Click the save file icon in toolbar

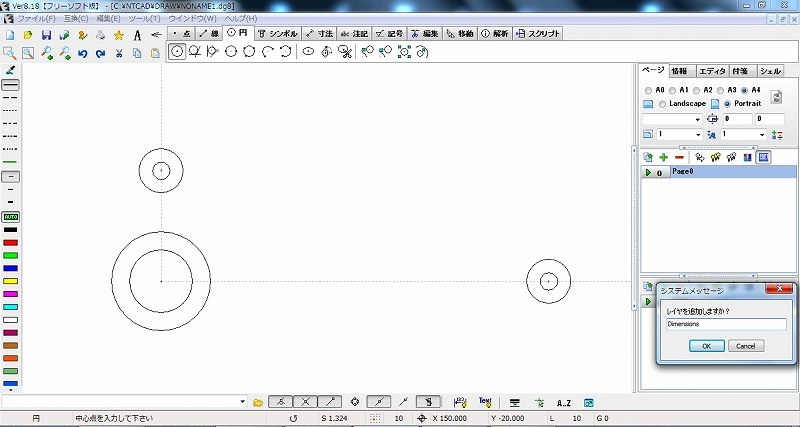tap(46, 35)
